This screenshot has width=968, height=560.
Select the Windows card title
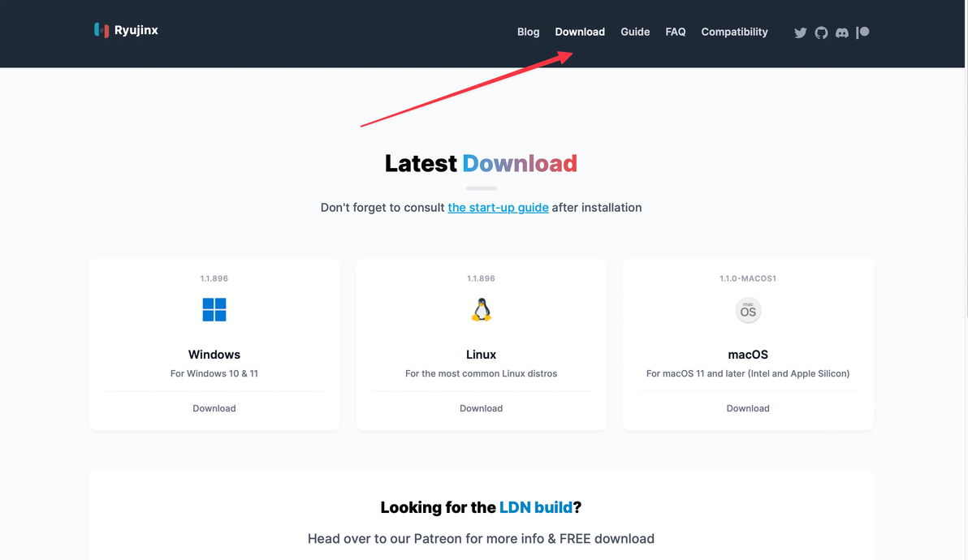pyautogui.click(x=214, y=355)
